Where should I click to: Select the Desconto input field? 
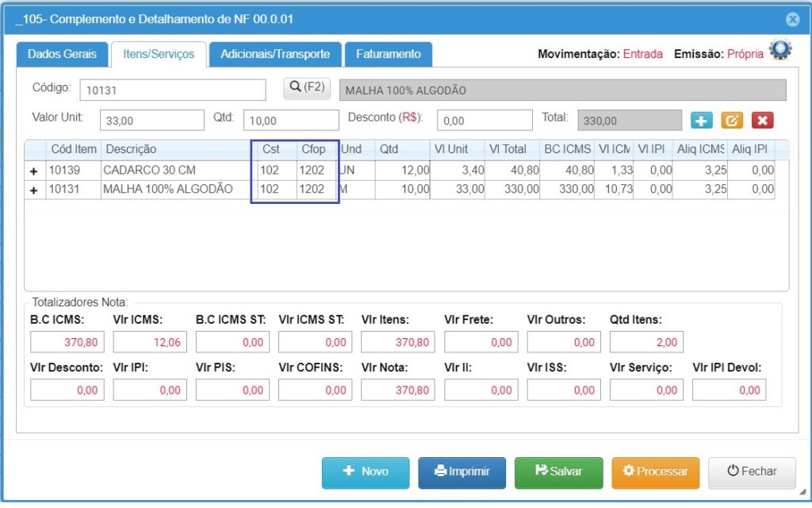tap(485, 121)
